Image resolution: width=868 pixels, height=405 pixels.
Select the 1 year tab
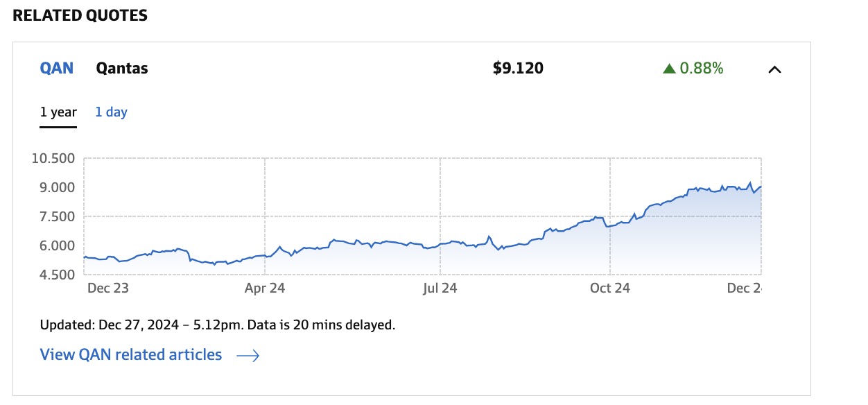click(58, 112)
